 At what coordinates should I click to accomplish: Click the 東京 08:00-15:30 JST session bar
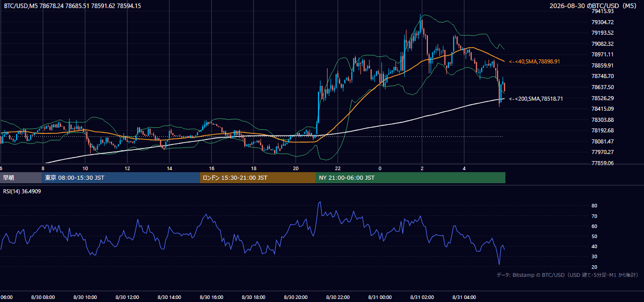click(121, 178)
